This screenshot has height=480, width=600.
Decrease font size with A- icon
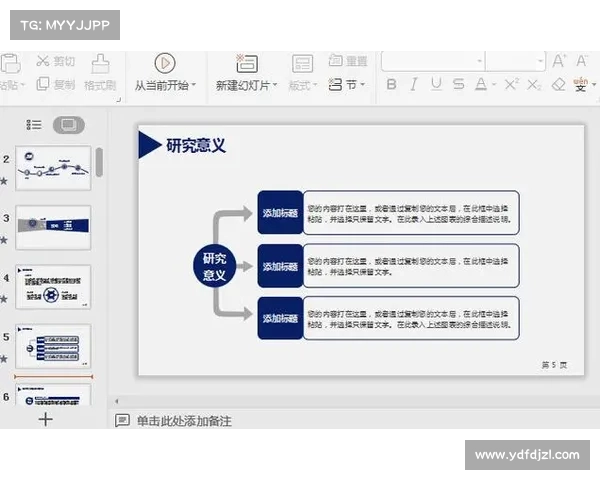click(582, 61)
